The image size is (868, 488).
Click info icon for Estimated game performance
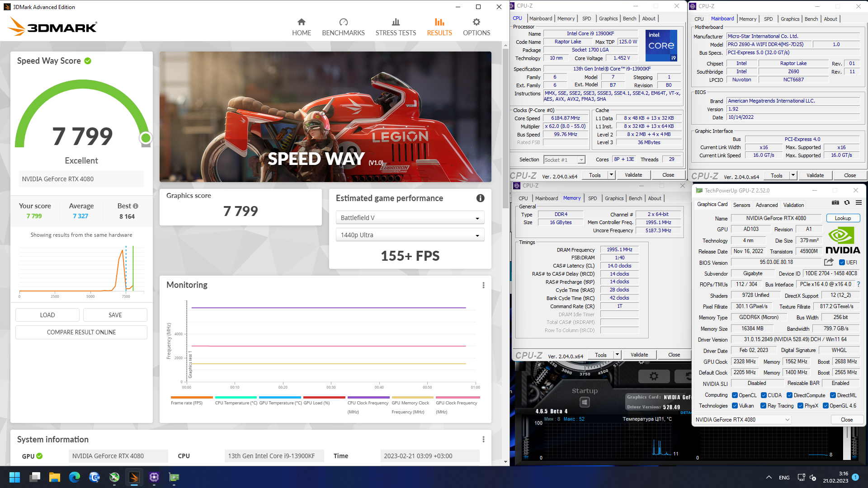tap(480, 198)
